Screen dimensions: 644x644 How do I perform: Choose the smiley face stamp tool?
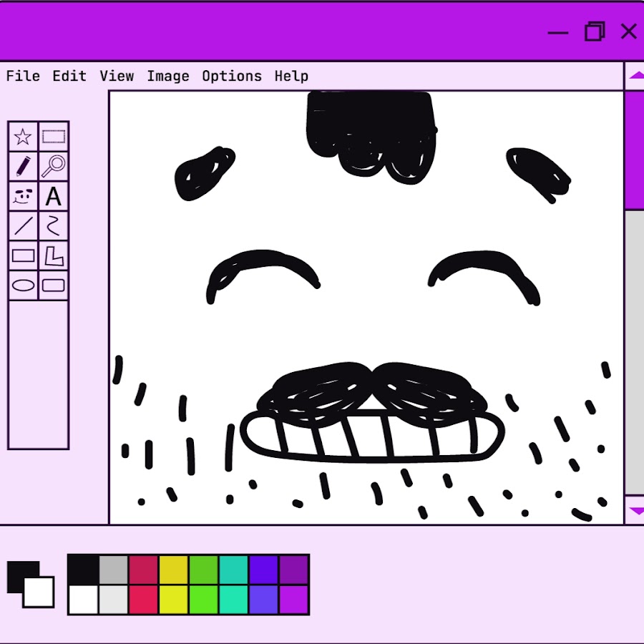[23, 196]
